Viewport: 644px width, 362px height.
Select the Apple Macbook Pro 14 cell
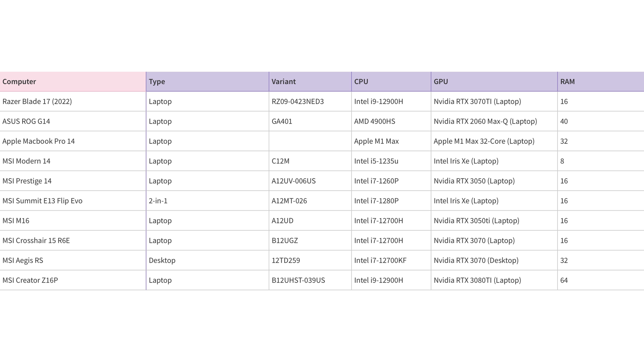pyautogui.click(x=73, y=141)
